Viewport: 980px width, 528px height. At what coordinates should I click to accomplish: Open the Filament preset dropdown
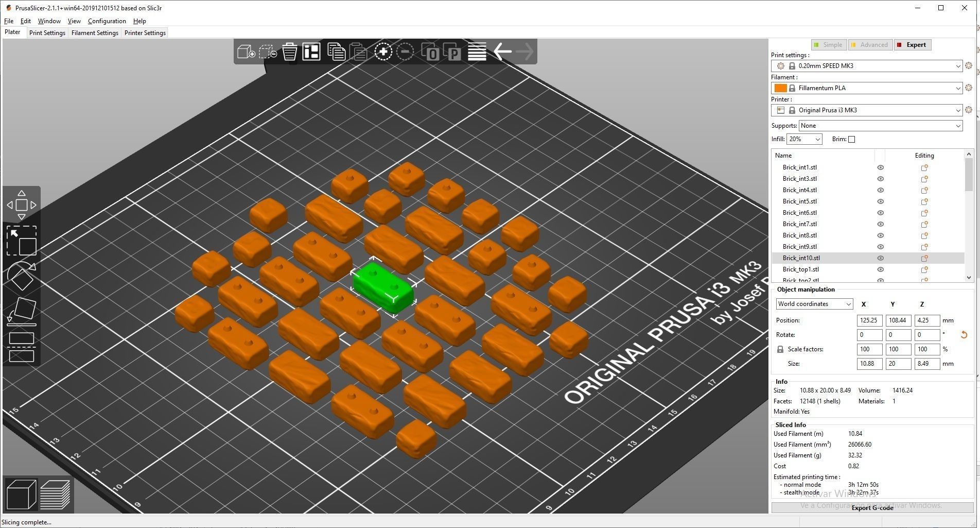point(867,88)
